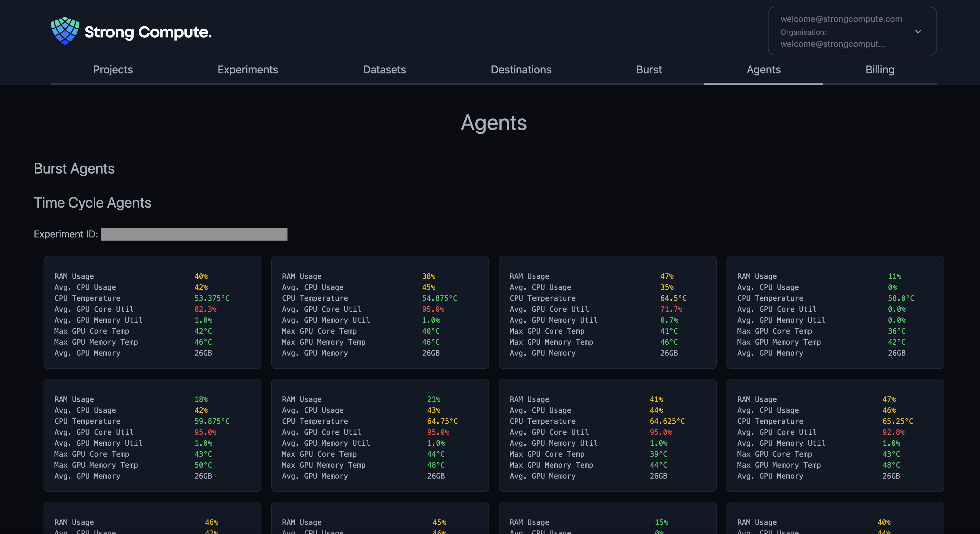Open the Billing tab

click(880, 70)
